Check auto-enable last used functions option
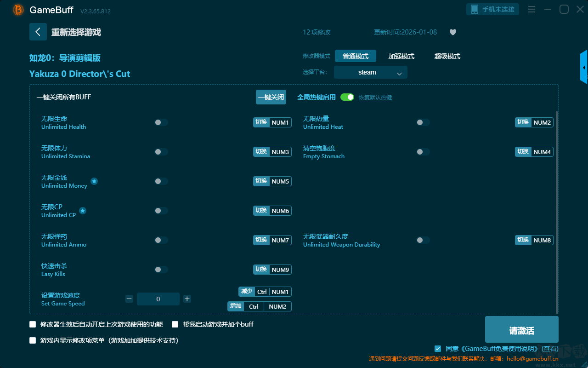This screenshot has width=588, height=368. click(x=33, y=324)
